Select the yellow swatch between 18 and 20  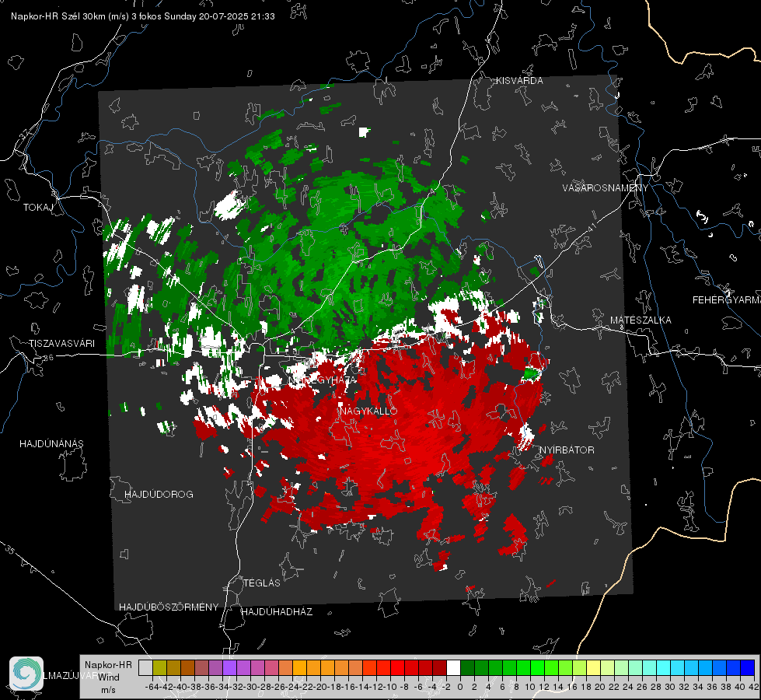pyautogui.click(x=593, y=668)
